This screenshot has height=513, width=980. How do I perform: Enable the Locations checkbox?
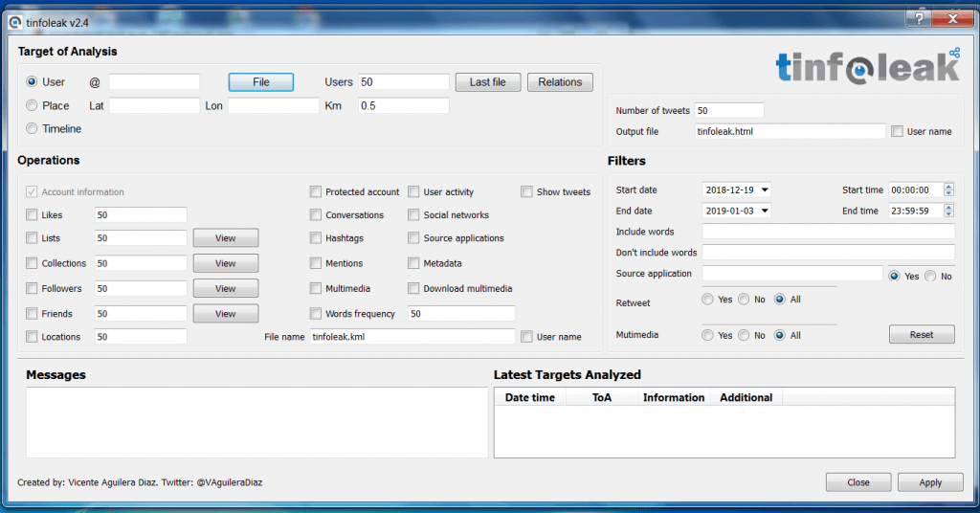coord(32,337)
